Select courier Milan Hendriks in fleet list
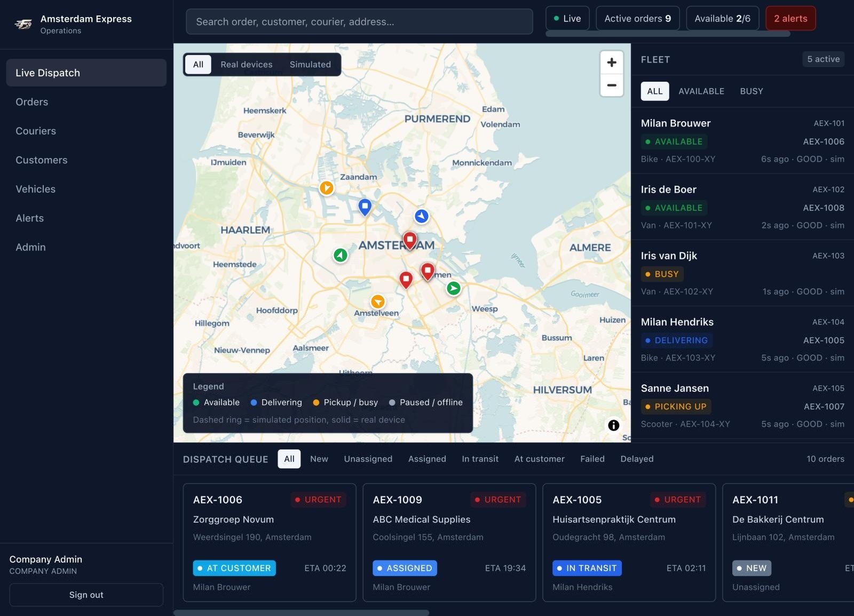The image size is (854, 616). pyautogui.click(x=742, y=339)
